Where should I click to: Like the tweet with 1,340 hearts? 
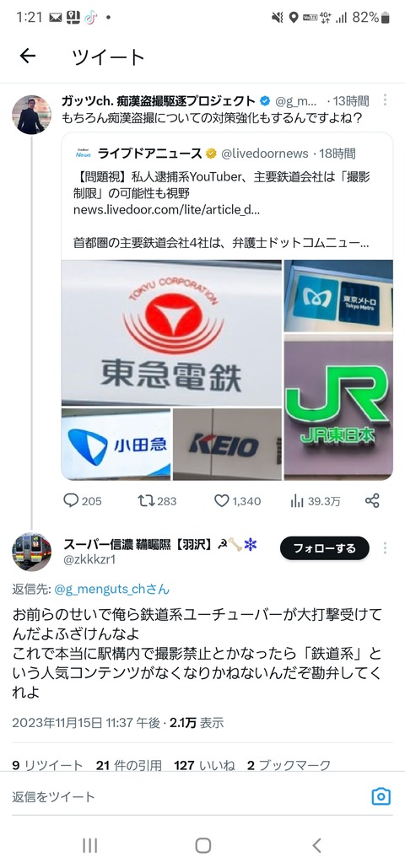222,500
